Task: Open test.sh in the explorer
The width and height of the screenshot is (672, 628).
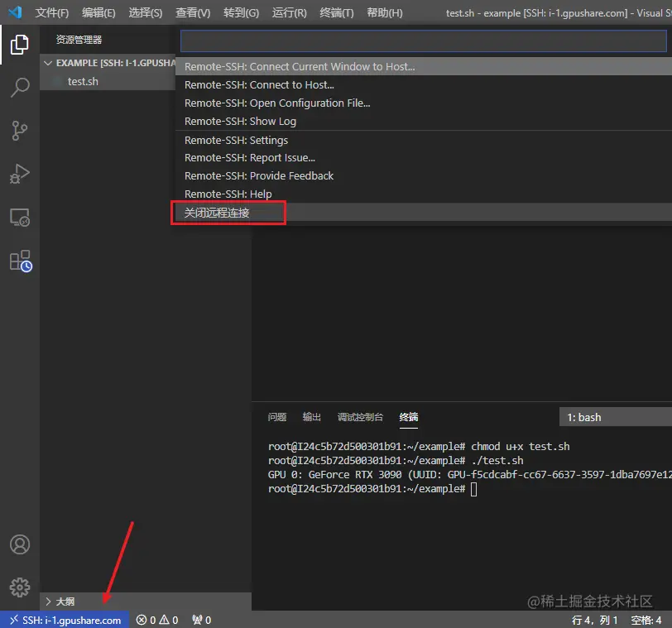Action: pos(108,81)
